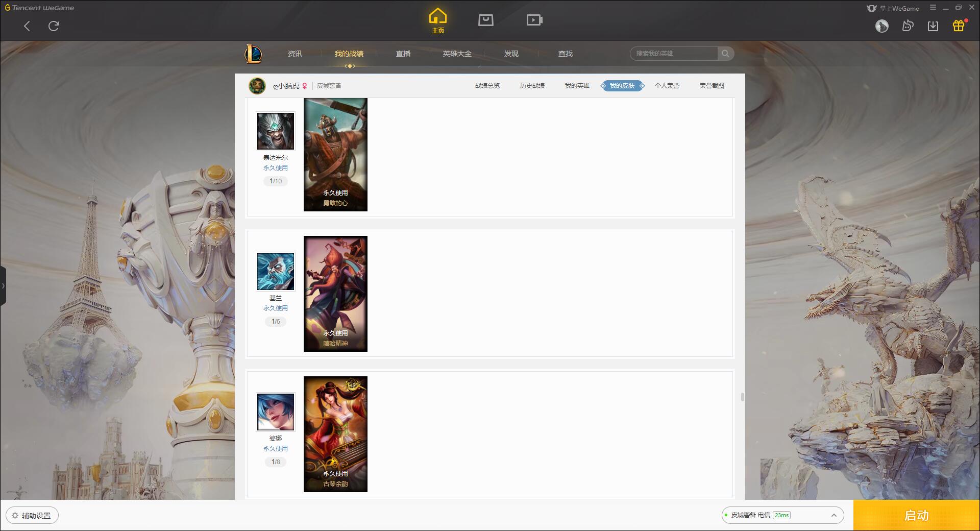Screen dimensions: 980x531
Task: Go back with the left arrow icon
Action: click(x=27, y=26)
